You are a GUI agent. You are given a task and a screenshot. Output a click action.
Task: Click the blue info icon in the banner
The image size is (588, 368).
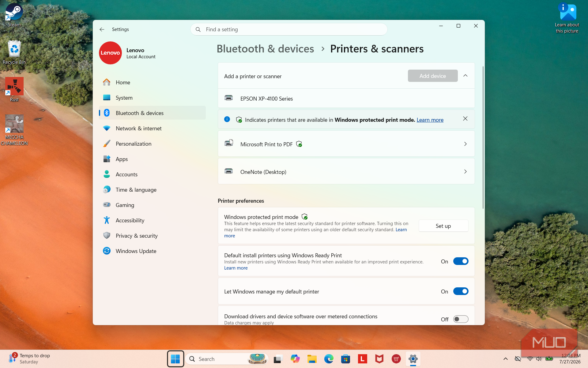coord(227,119)
